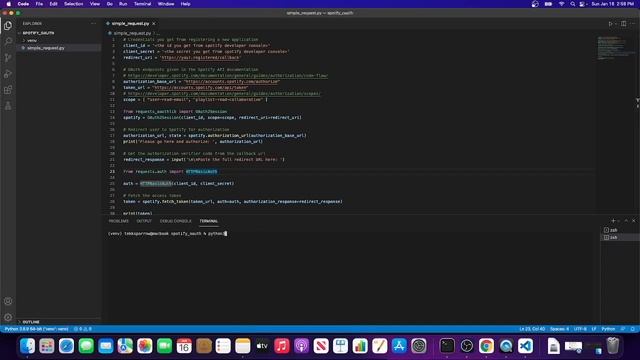Open the Selection menu
640x360 pixels.
pos(73,4)
